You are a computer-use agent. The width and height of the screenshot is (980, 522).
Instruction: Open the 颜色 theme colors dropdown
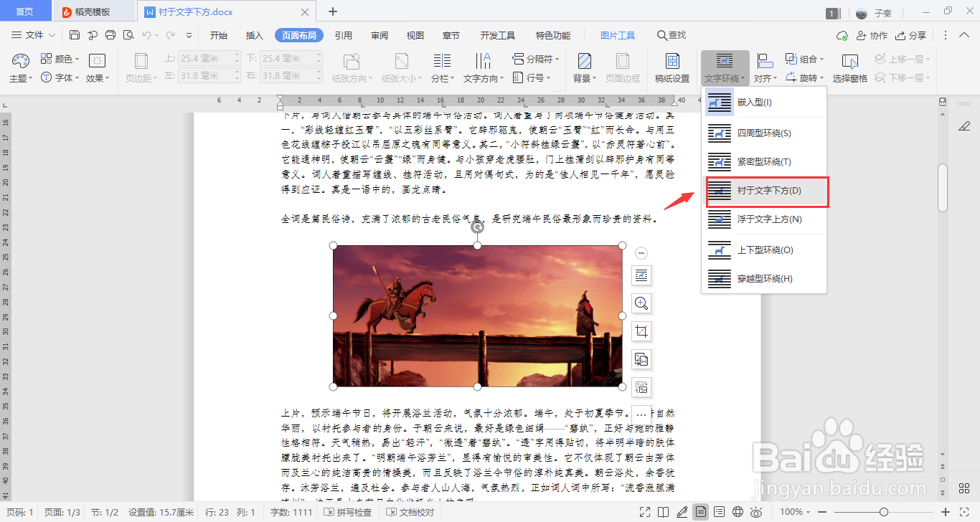(x=60, y=59)
